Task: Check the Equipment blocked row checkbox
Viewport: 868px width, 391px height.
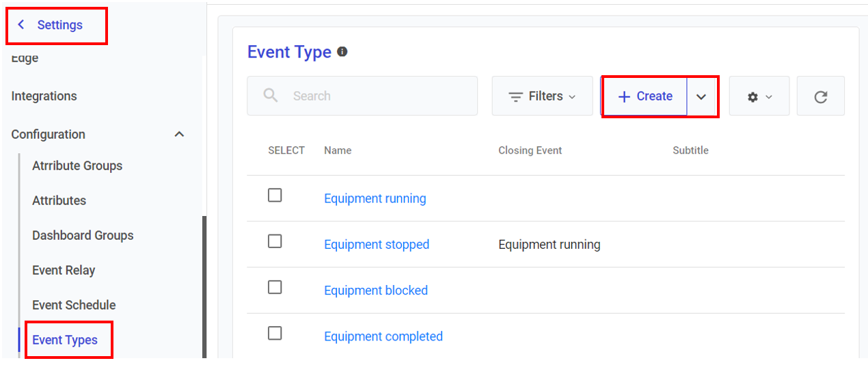Action: pyautogui.click(x=275, y=287)
